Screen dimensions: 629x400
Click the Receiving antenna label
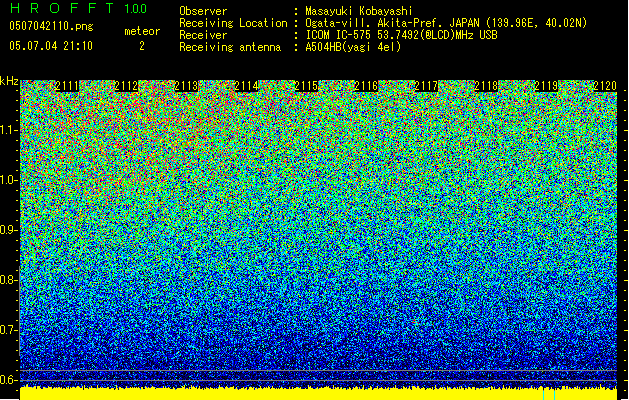pyautogui.click(x=230, y=47)
